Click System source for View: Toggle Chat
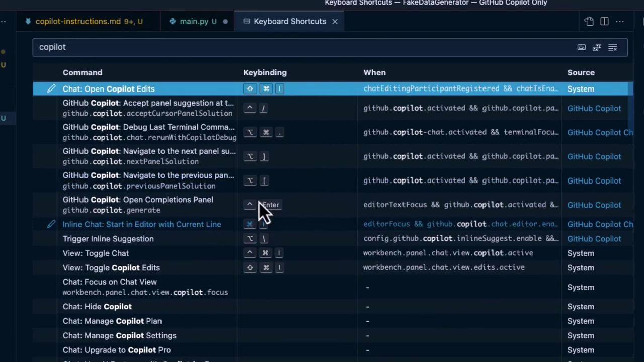This screenshot has height=362, width=644. click(581, 253)
